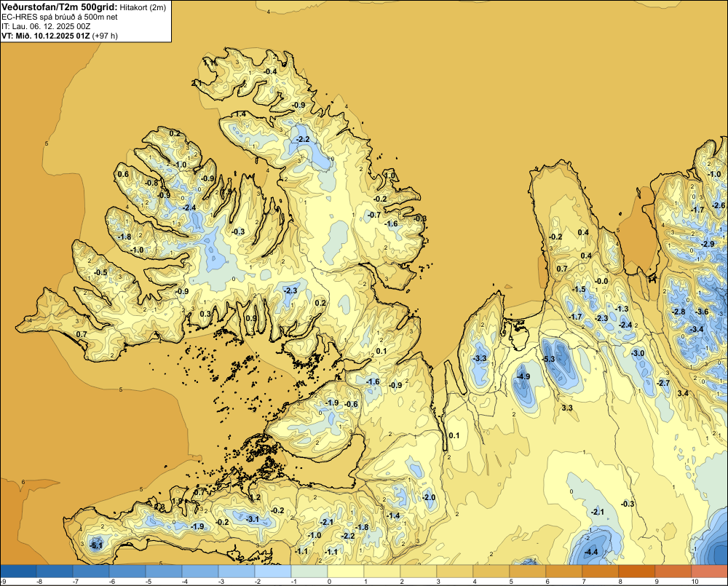Image resolution: width=728 pixels, height=586 pixels.
Task: Click the legend tick label '10'
Action: tap(695, 582)
